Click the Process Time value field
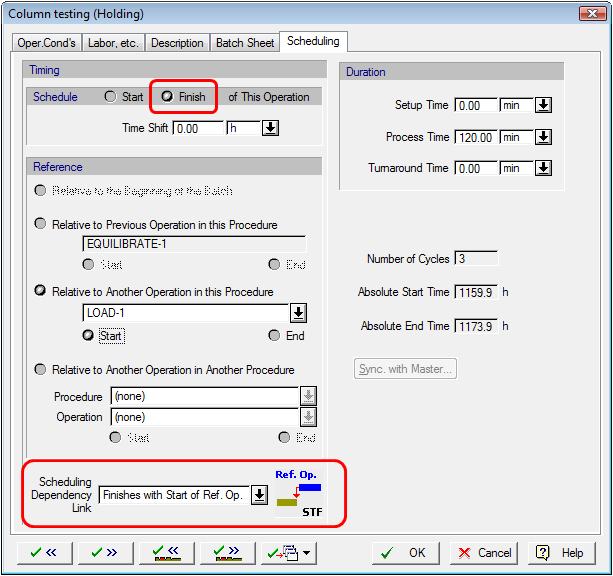 pyautogui.click(x=476, y=137)
